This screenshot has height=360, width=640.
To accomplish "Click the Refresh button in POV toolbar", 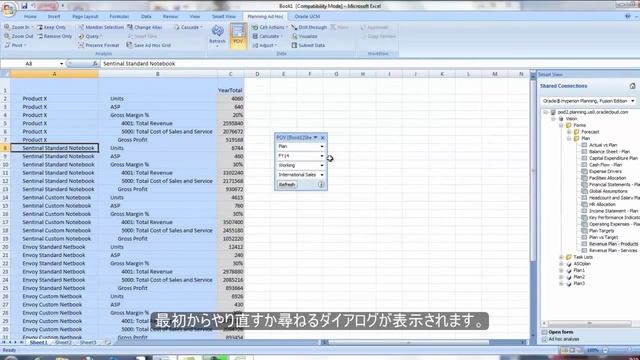I will pos(287,184).
